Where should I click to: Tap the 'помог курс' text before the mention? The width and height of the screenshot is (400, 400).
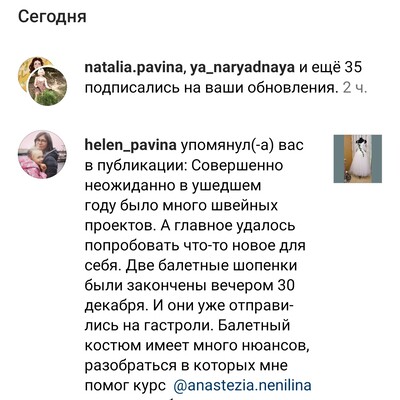coord(125,386)
